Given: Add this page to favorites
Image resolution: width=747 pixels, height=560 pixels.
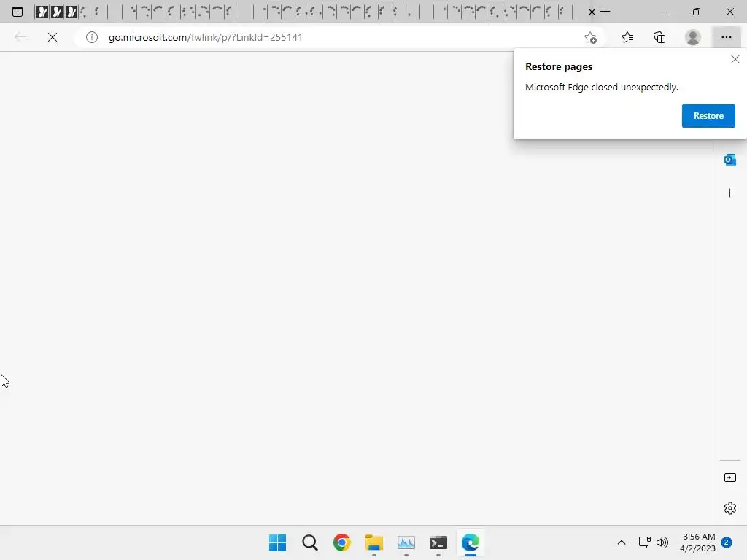Looking at the screenshot, I should (x=590, y=37).
